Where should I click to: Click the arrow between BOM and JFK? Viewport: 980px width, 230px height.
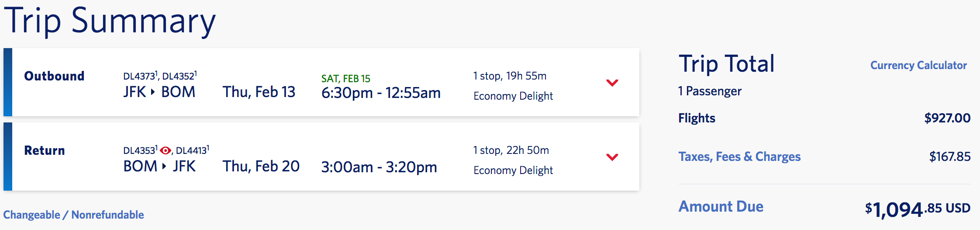coord(164,167)
